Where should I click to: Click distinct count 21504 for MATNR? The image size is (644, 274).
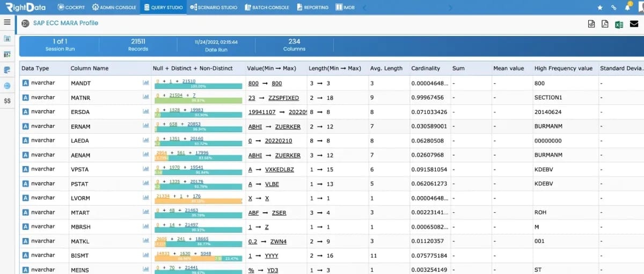coord(176,95)
